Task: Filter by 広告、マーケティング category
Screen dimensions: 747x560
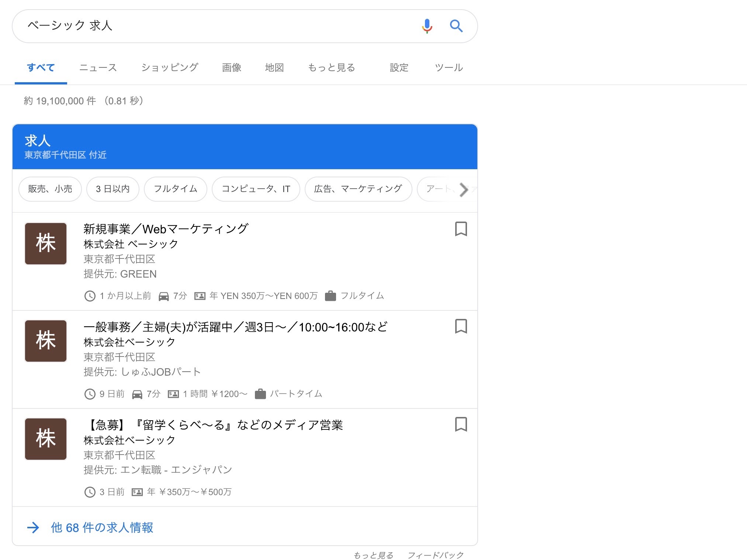Action: pos(358,189)
